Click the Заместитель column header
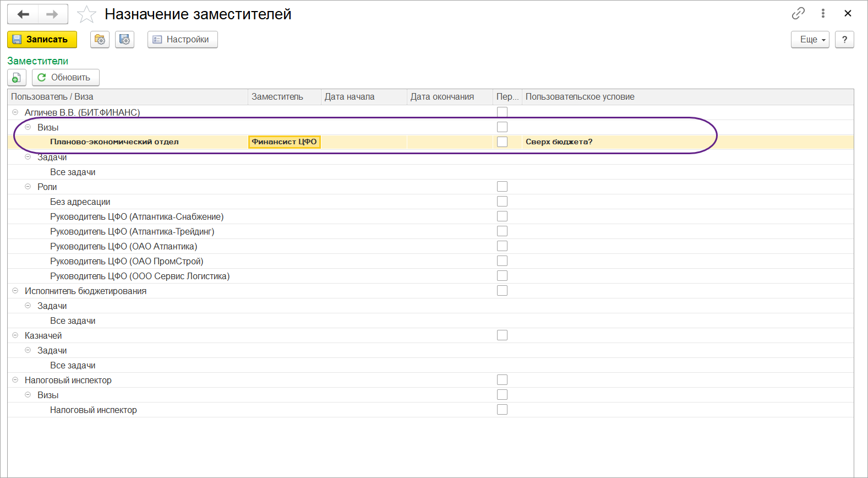Viewport: 868px width, 478px height. click(x=284, y=97)
